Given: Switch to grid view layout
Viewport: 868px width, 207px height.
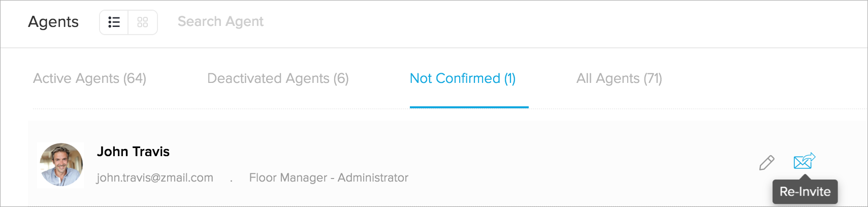Looking at the screenshot, I should tap(143, 22).
